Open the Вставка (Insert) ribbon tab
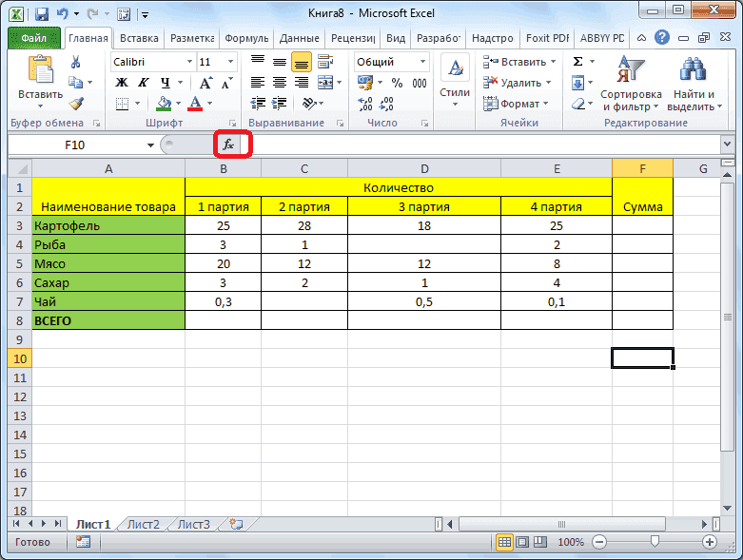743x560 pixels. [x=139, y=38]
